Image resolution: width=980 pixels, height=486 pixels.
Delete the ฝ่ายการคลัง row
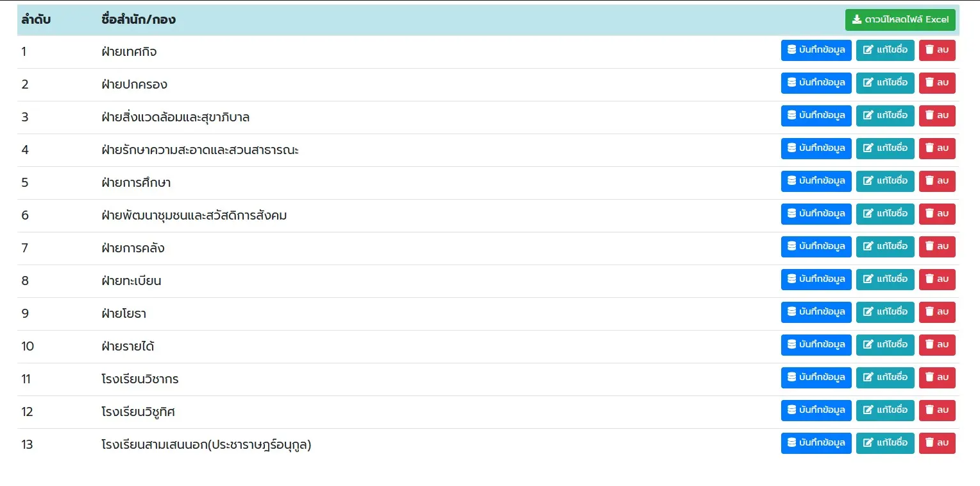(x=937, y=247)
